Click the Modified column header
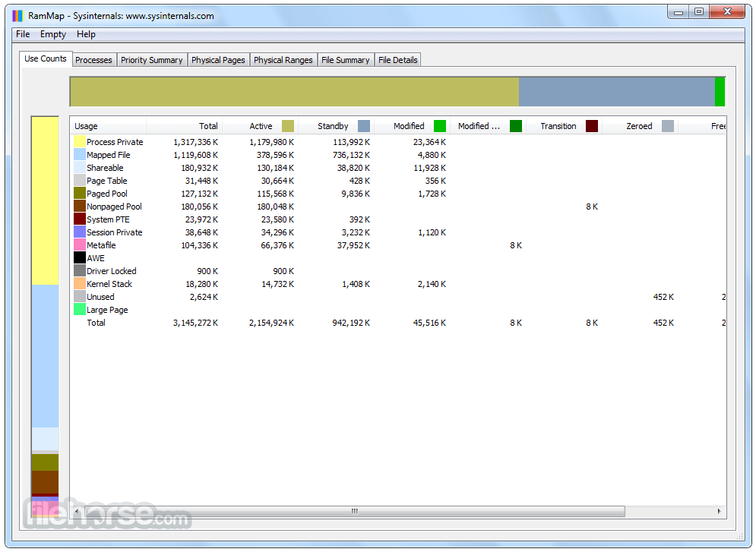The height and width of the screenshot is (552, 756). point(412,126)
